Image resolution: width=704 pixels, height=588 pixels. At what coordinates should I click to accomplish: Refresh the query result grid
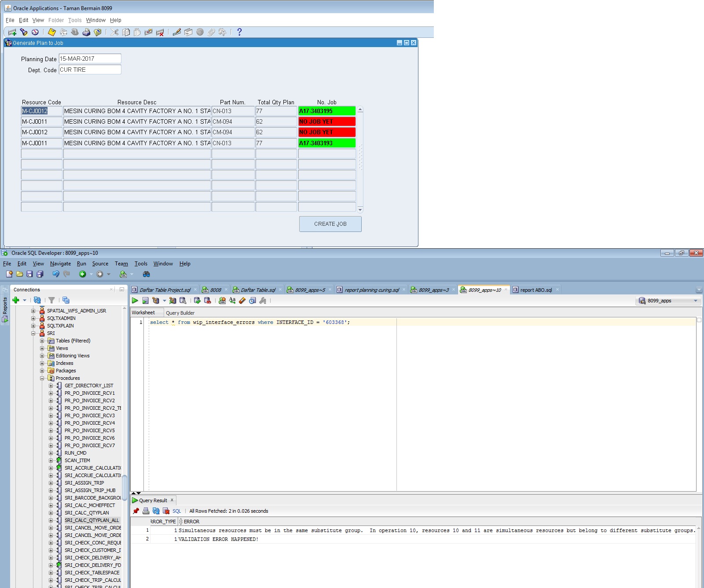point(156,511)
